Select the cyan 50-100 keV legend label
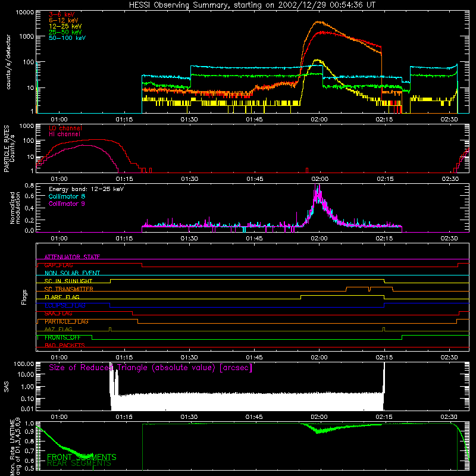This screenshot has height=476, width=476. pos(67,38)
